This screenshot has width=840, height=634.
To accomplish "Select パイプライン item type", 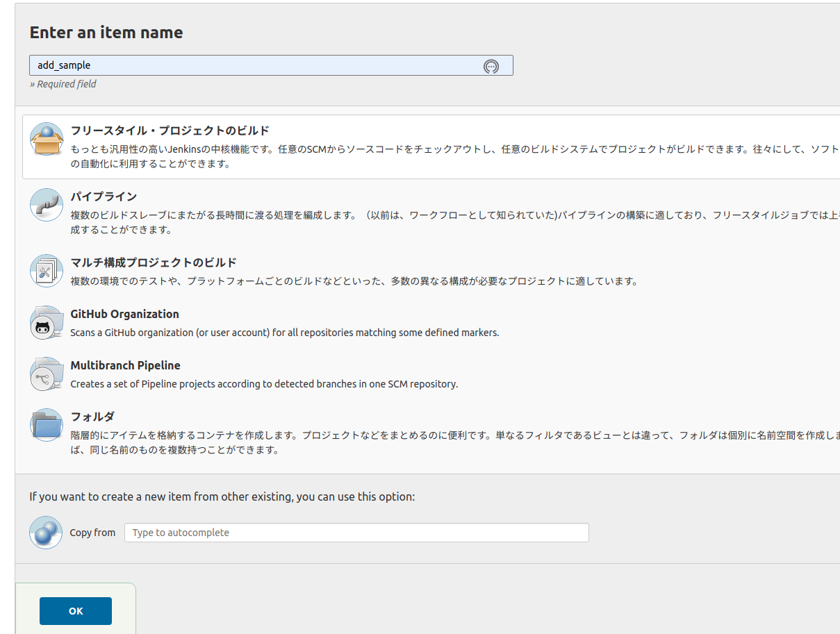I will 104,197.
